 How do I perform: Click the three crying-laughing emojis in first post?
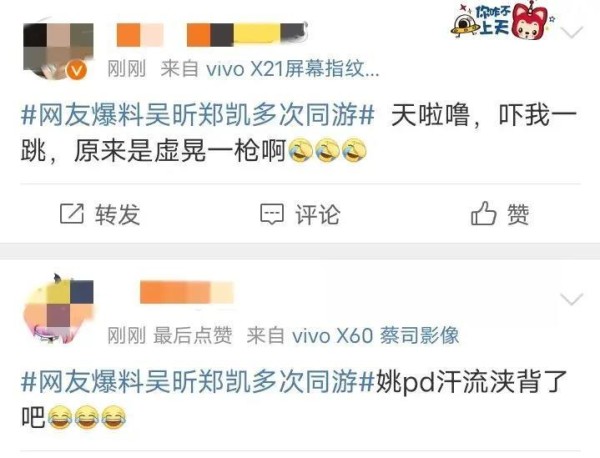[327, 150]
